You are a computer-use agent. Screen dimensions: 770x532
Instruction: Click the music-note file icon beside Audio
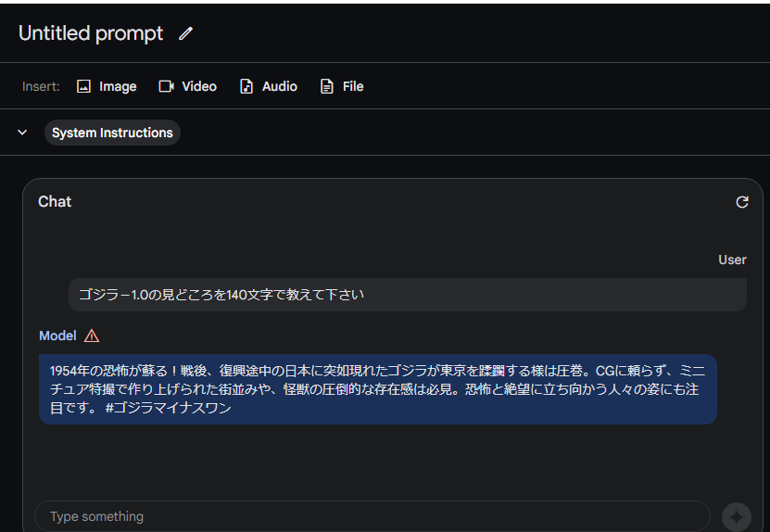[246, 86]
